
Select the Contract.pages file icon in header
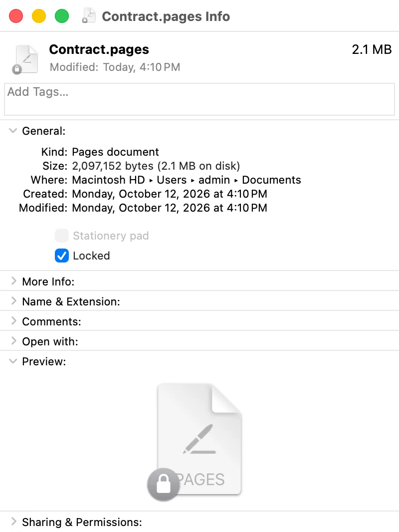click(x=26, y=59)
